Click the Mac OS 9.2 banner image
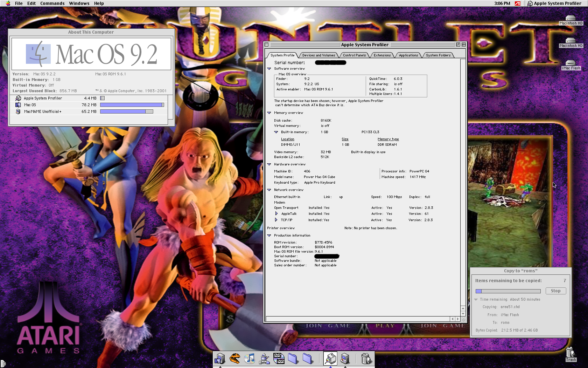588x368 pixels. pos(91,54)
